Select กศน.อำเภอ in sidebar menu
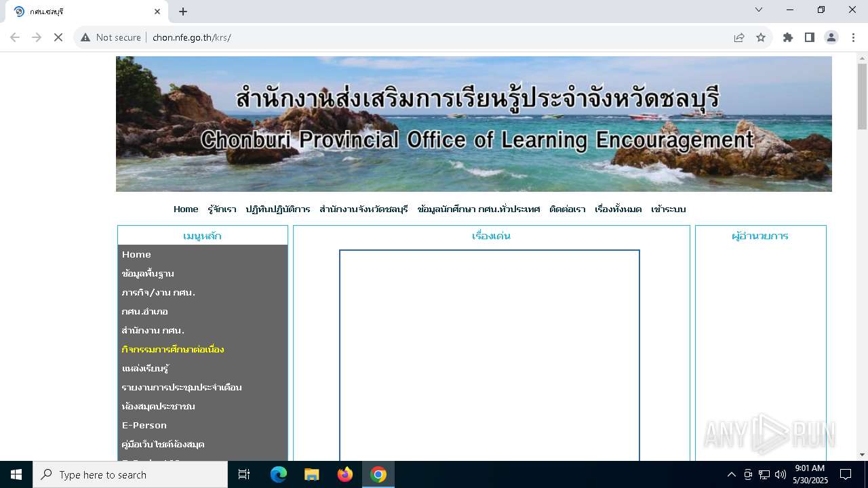The width and height of the screenshot is (868, 488). [x=203, y=311]
